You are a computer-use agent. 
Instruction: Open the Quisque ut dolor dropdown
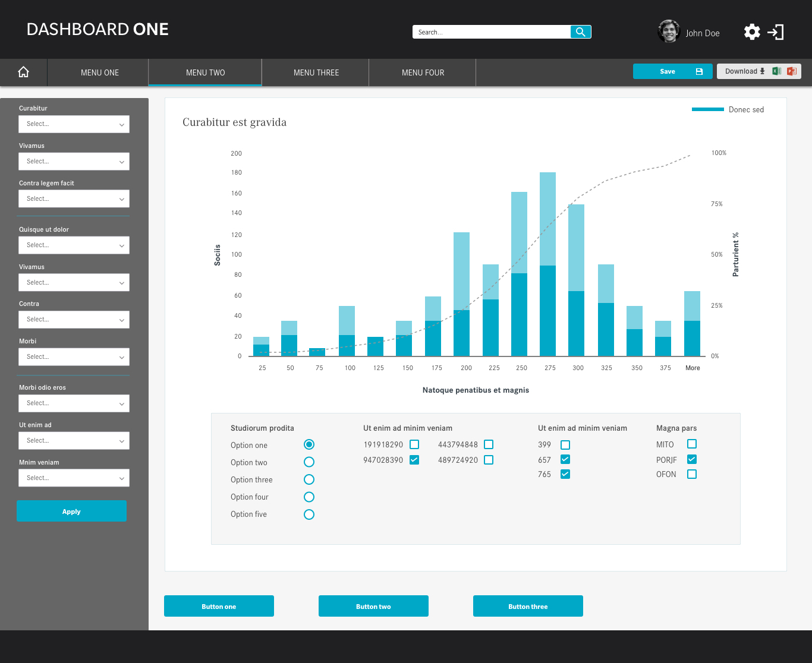click(74, 245)
